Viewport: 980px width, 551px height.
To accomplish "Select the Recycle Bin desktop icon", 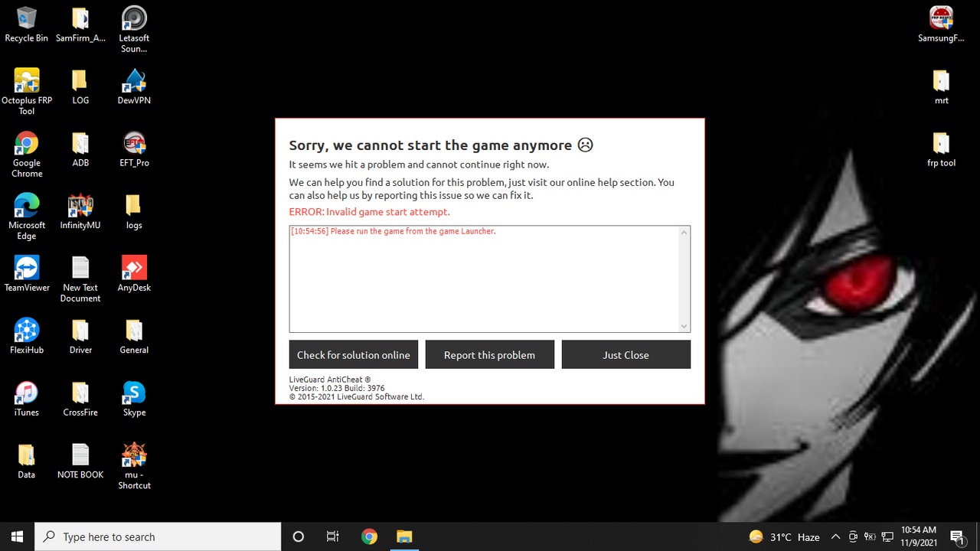I will (27, 24).
